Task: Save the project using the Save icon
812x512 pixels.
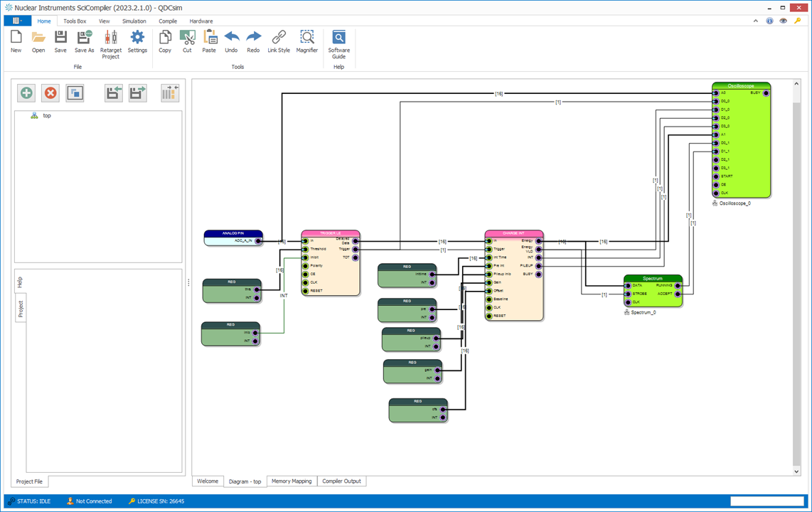Action: pos(60,41)
